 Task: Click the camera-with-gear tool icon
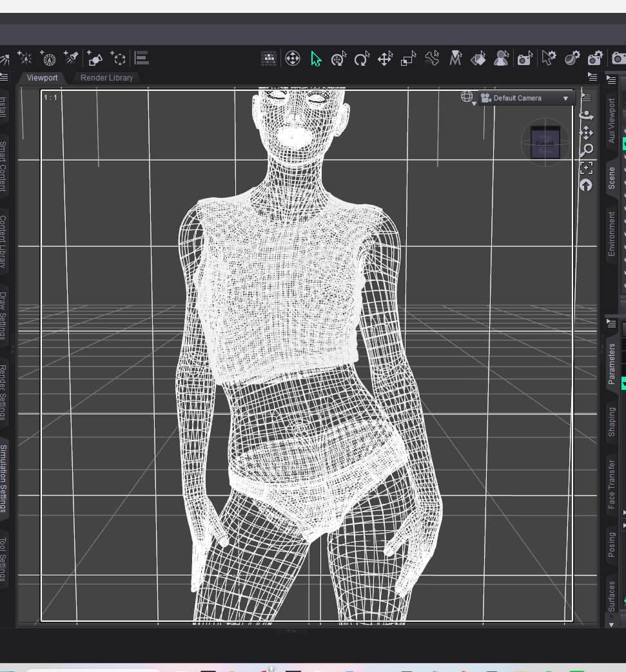[595, 58]
